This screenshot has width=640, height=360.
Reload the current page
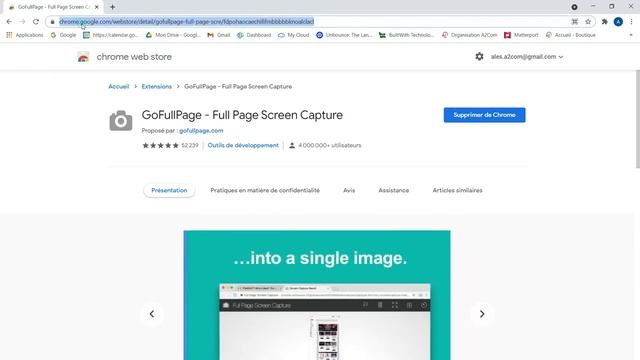[36, 22]
